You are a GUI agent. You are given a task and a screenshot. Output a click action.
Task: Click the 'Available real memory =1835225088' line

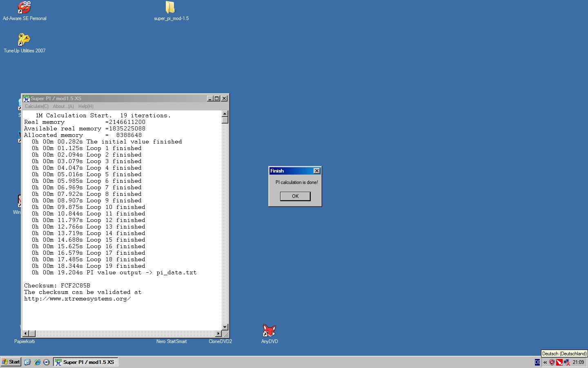[85, 129]
